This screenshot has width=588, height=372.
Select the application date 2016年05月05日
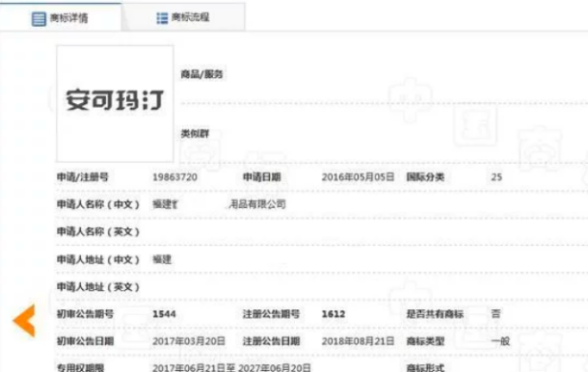358,177
